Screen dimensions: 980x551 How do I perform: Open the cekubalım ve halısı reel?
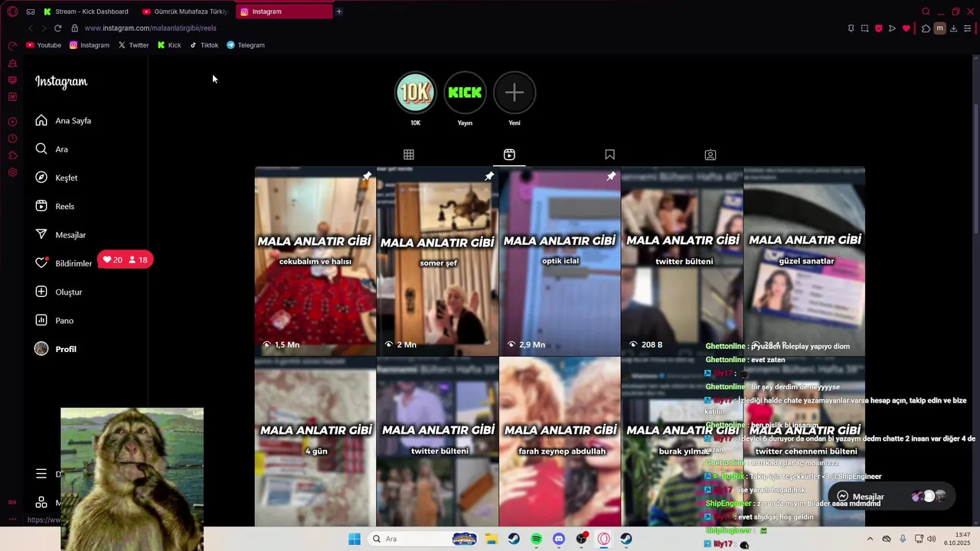pyautogui.click(x=315, y=262)
